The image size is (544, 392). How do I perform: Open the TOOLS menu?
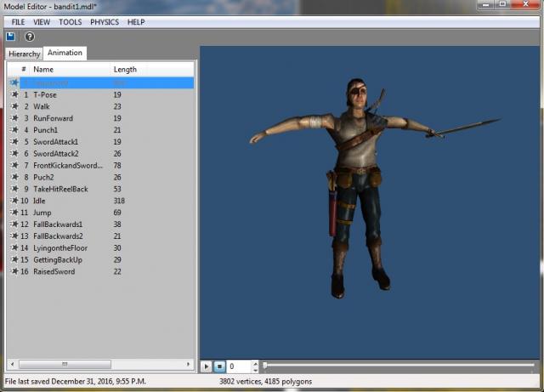(71, 21)
